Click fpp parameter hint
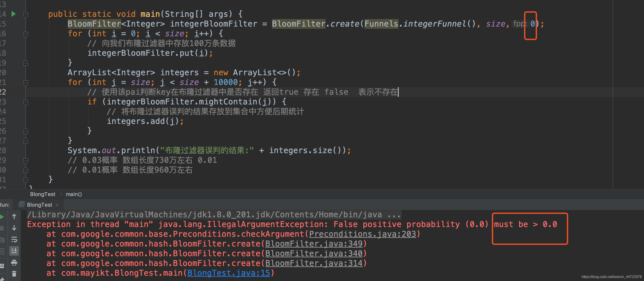Screen dimensions: 644x281 click(520, 24)
